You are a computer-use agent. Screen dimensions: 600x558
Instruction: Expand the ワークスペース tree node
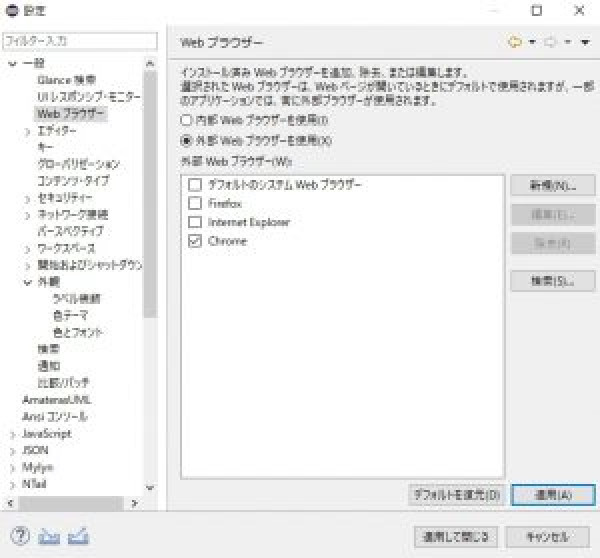tap(27, 248)
